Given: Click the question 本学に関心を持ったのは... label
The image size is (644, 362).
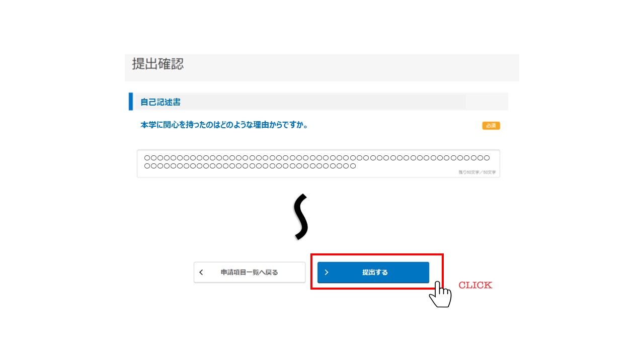Looking at the screenshot, I should tap(224, 125).
